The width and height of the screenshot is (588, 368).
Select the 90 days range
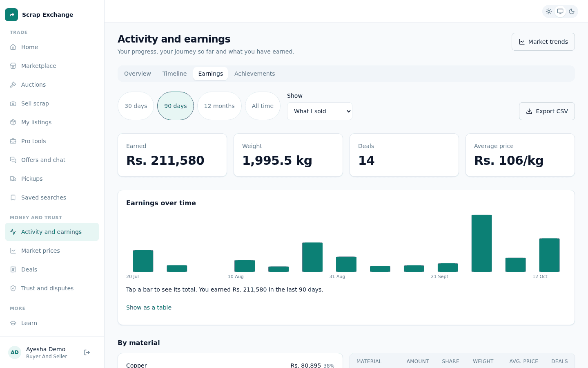[x=176, y=106]
